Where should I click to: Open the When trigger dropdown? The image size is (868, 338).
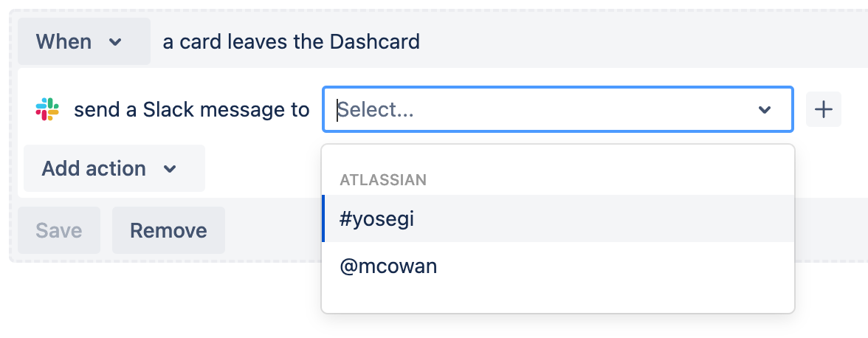(83, 42)
